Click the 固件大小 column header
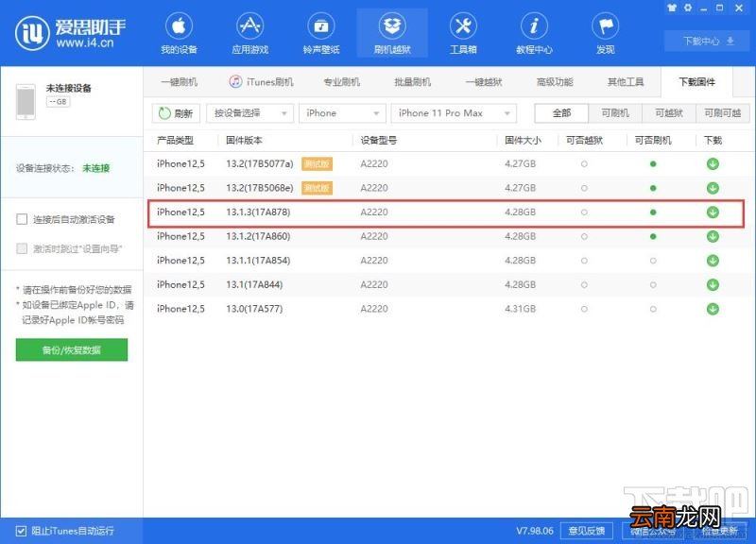Screen dimensions: 756x544 pyautogui.click(x=523, y=140)
